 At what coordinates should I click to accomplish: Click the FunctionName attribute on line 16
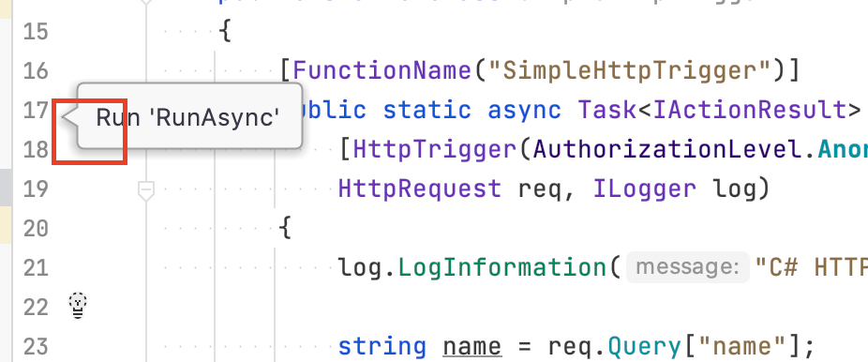[382, 71]
